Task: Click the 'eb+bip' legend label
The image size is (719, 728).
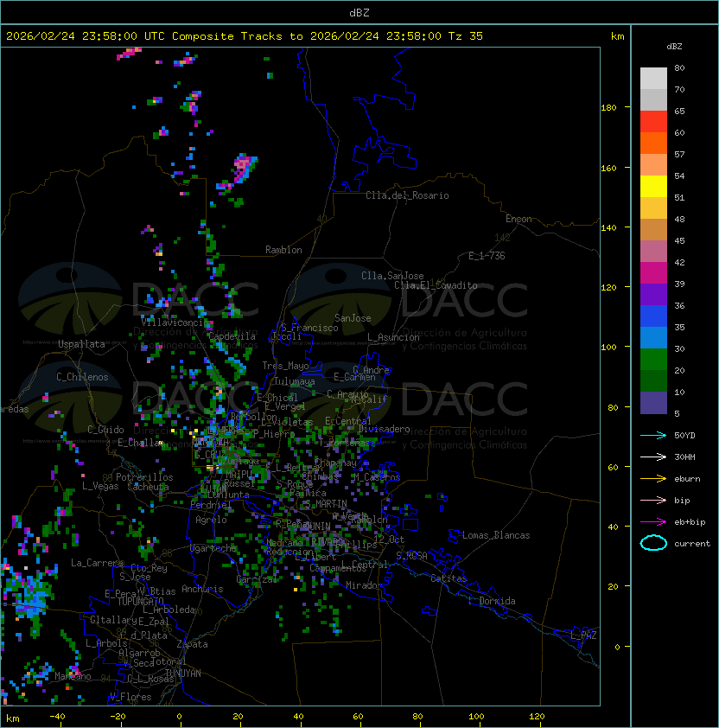Action: click(x=690, y=522)
